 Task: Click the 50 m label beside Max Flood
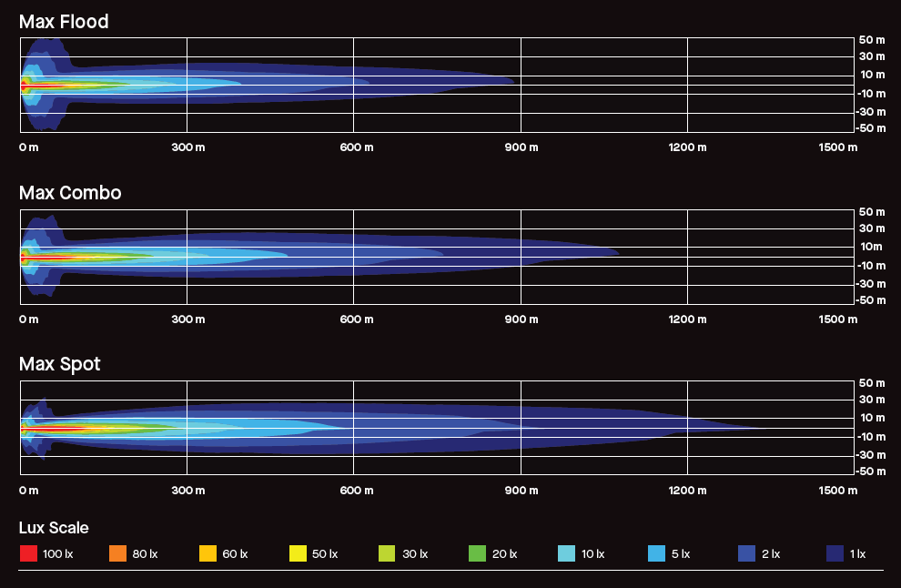[872, 40]
